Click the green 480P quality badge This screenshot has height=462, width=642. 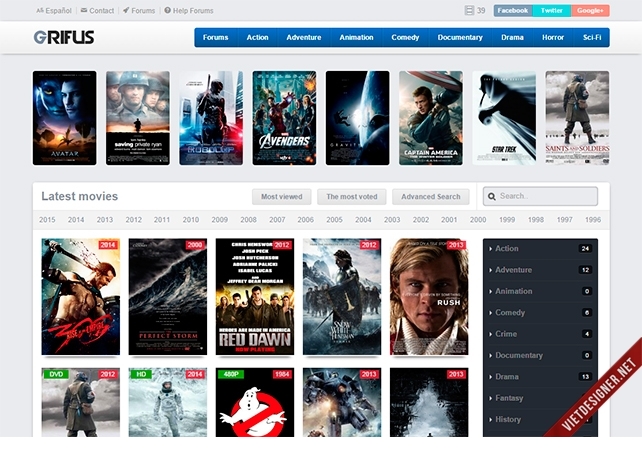(231, 374)
